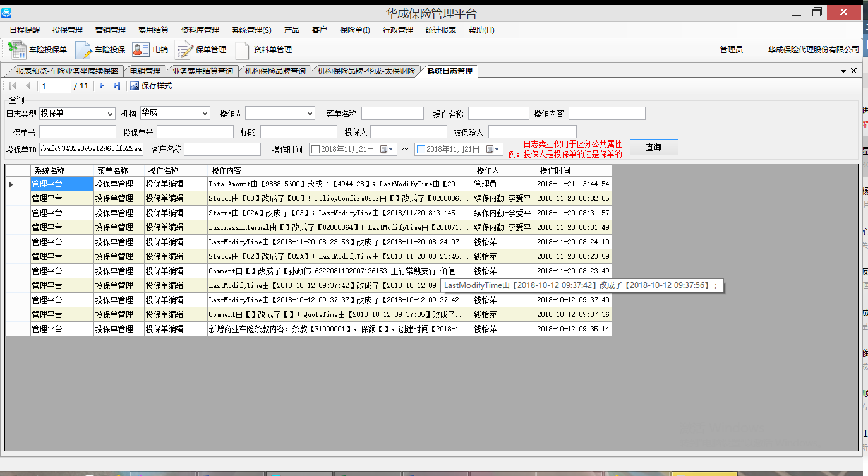Switch to the 电销管理 tab
The width and height of the screenshot is (868, 476).
tap(145, 71)
